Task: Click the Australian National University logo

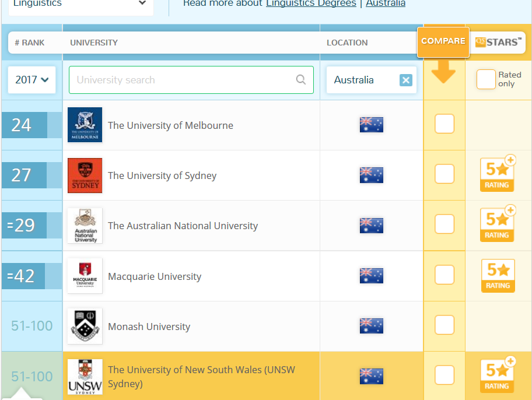Action: 85,225
